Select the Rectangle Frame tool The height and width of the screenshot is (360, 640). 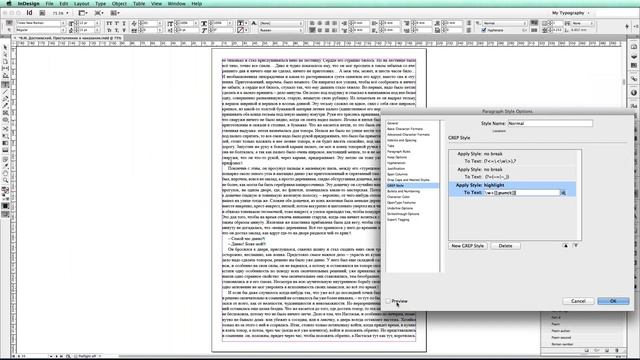pos(5,113)
